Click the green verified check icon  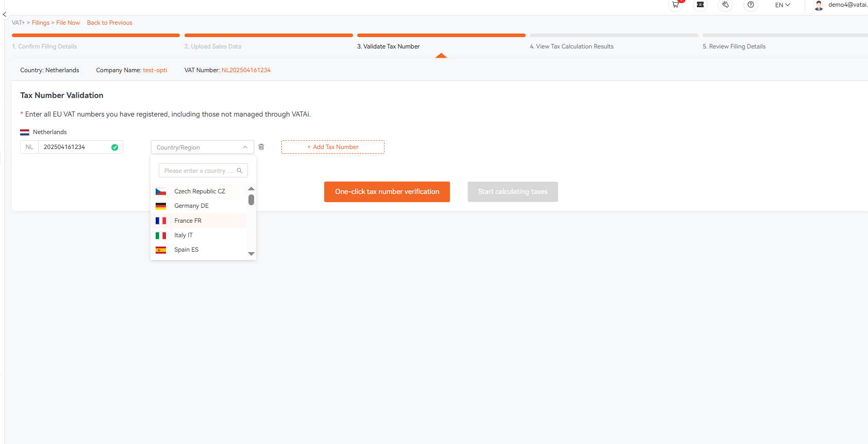tap(114, 147)
